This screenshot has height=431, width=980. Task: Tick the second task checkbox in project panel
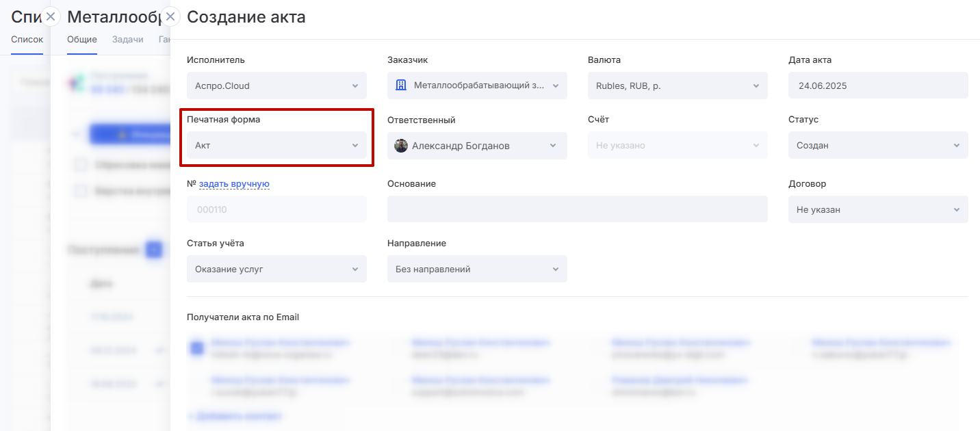pyautogui.click(x=81, y=192)
